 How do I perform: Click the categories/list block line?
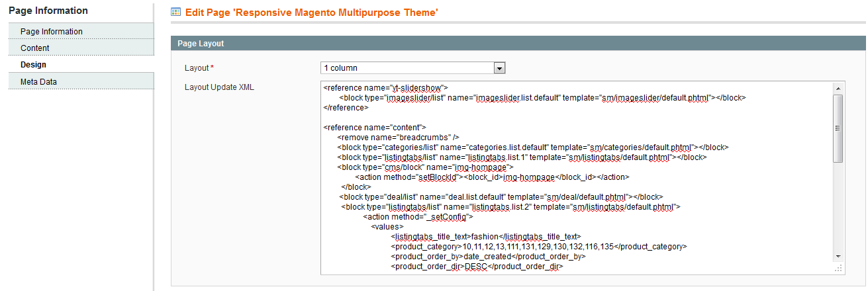pyautogui.click(x=533, y=147)
